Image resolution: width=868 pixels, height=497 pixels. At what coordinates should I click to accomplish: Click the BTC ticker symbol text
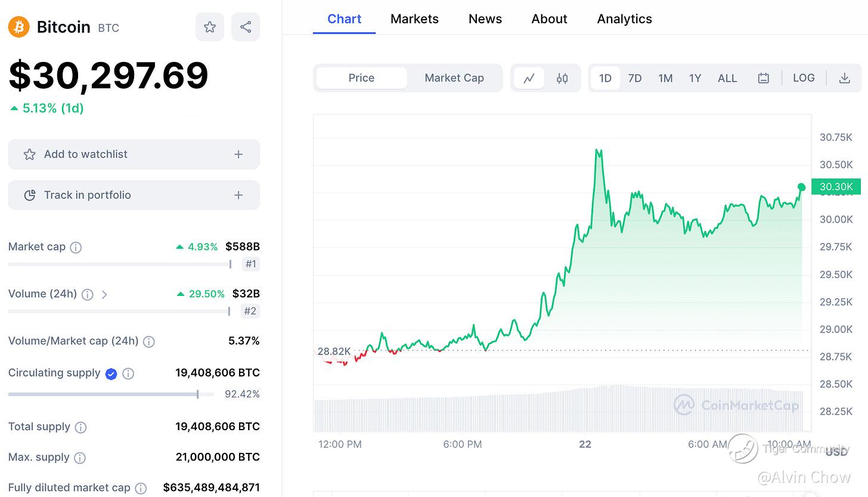108,28
